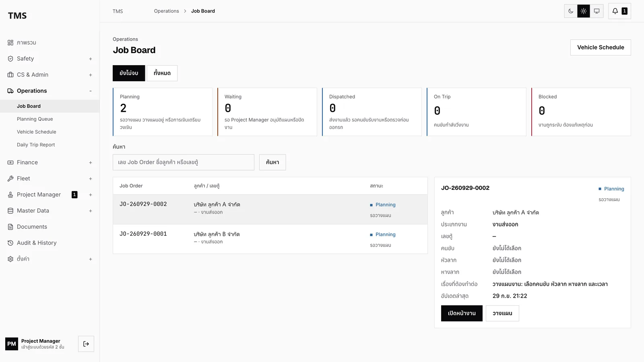The image size is (644, 362).
Task: Click the Operations breadcrumb link
Action: (x=166, y=11)
